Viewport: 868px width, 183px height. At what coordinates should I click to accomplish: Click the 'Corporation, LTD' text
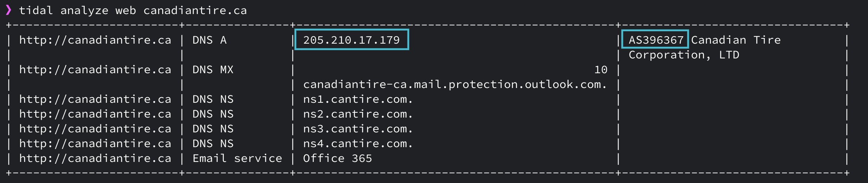[684, 55]
